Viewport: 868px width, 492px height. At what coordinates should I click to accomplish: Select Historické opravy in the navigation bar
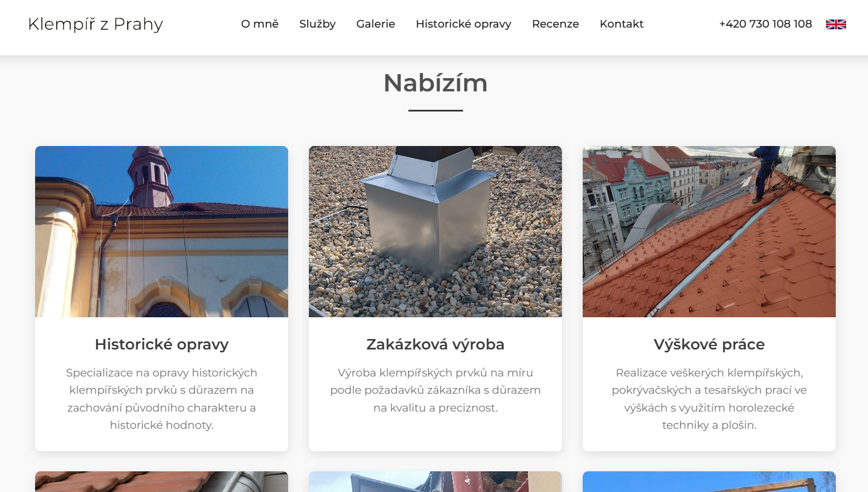[x=464, y=24]
